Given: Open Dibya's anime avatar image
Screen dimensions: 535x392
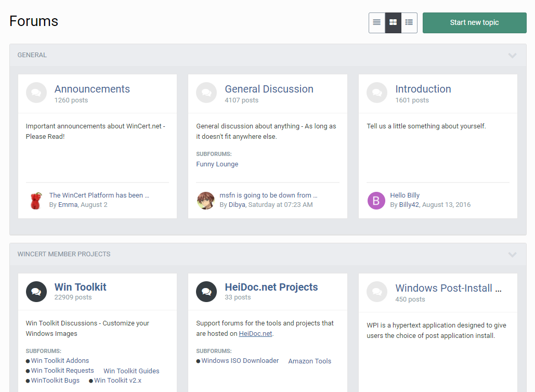Looking at the screenshot, I should point(206,200).
